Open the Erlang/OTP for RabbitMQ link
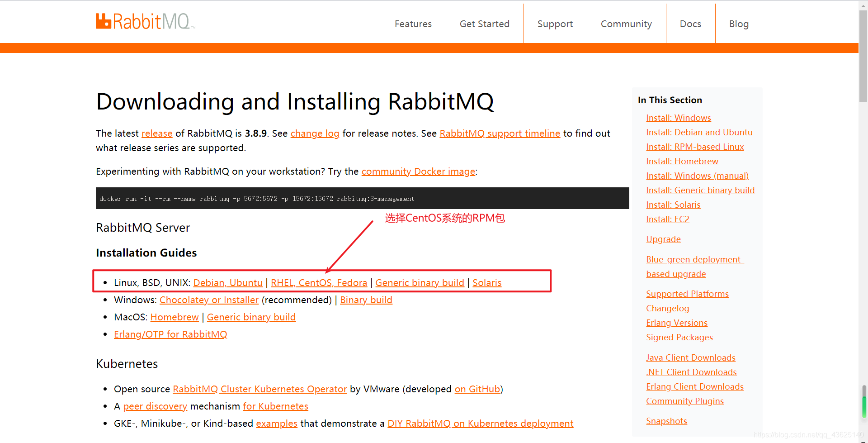 tap(170, 334)
